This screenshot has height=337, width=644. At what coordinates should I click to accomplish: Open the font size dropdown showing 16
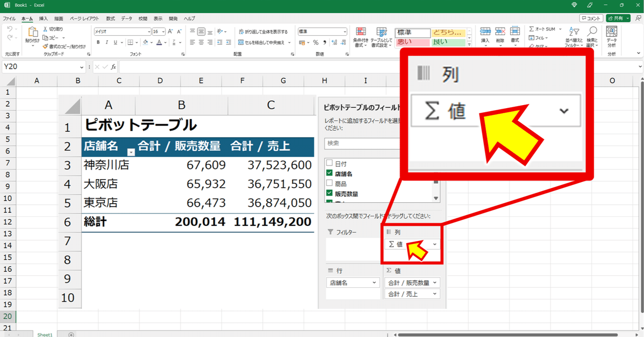coord(163,31)
